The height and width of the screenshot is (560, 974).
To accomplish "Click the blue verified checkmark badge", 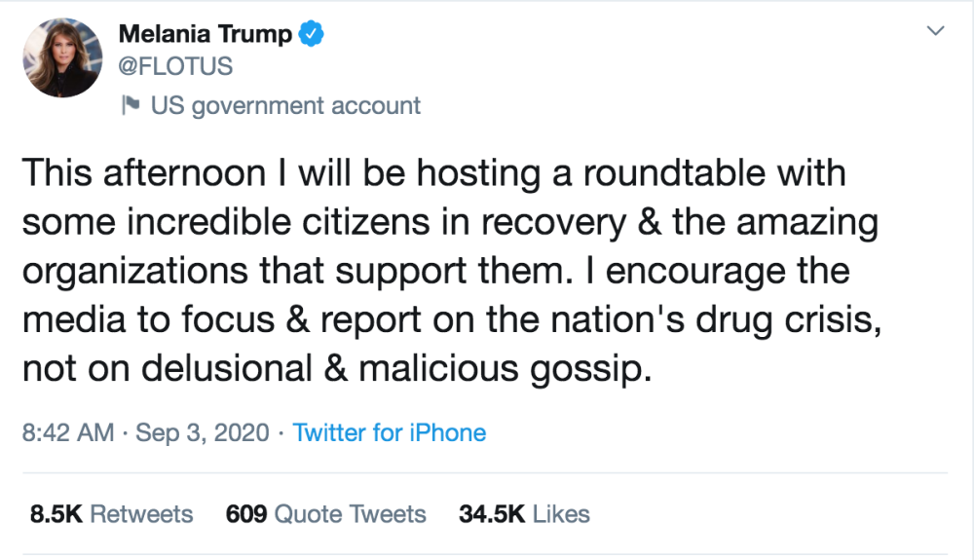I will coord(311,34).
